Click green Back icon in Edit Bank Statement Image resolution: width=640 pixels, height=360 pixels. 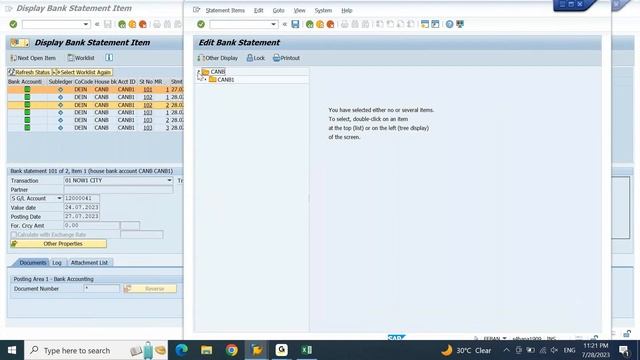(309, 24)
